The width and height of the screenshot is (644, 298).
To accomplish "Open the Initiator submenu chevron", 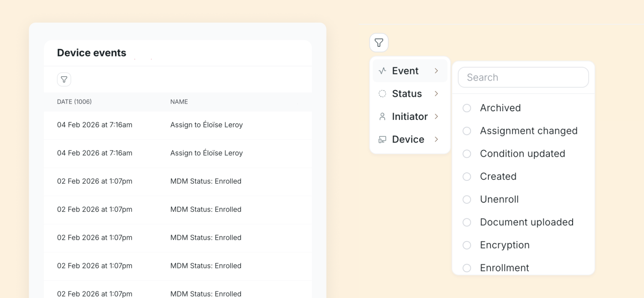I will coord(436,117).
